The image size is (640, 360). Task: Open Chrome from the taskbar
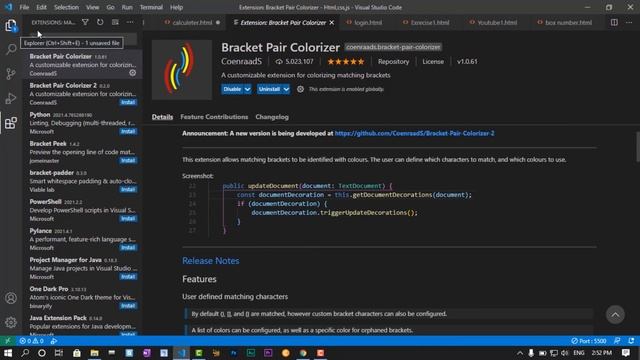coord(303,353)
